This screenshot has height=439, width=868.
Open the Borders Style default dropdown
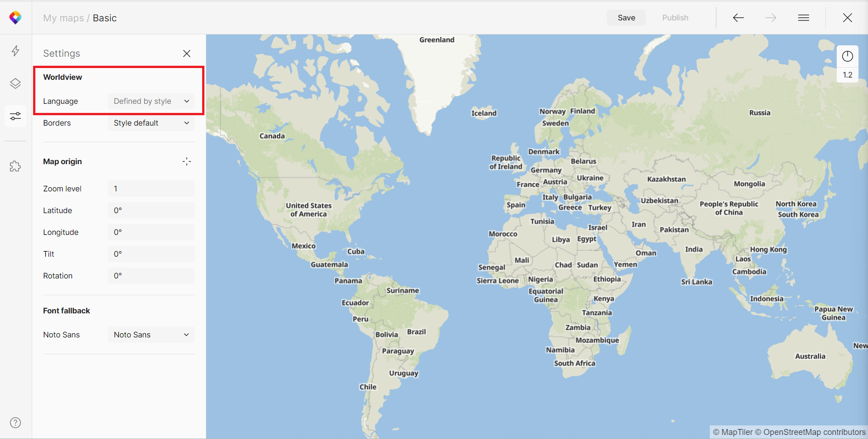151,123
